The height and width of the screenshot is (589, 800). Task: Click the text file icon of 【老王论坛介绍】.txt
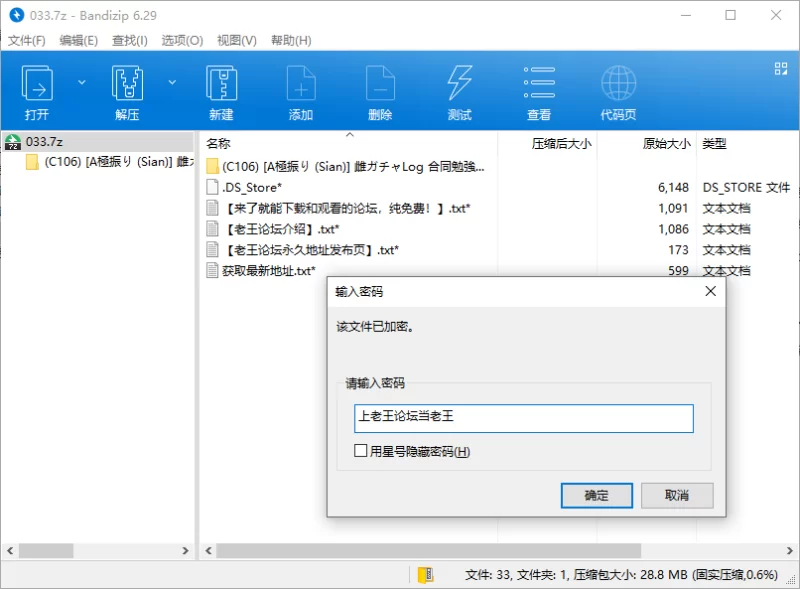click(x=212, y=229)
